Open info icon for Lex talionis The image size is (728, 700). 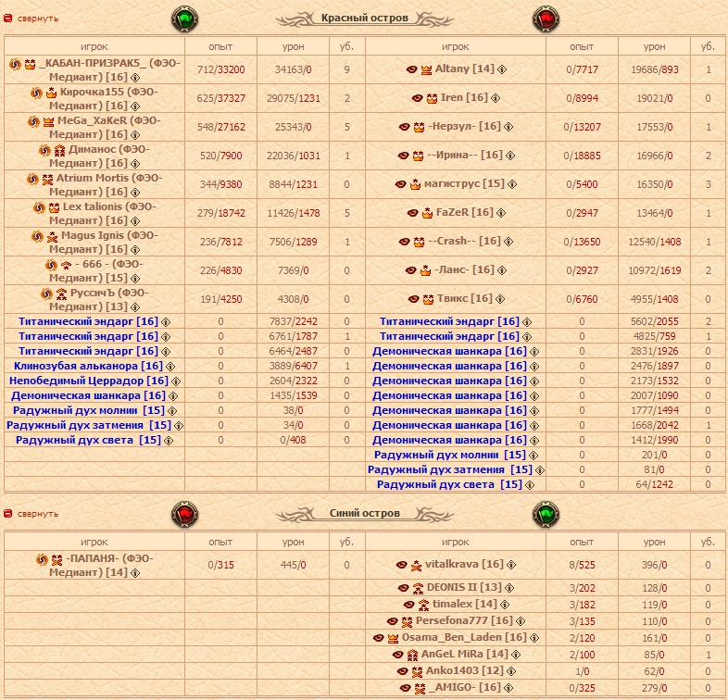point(135,221)
